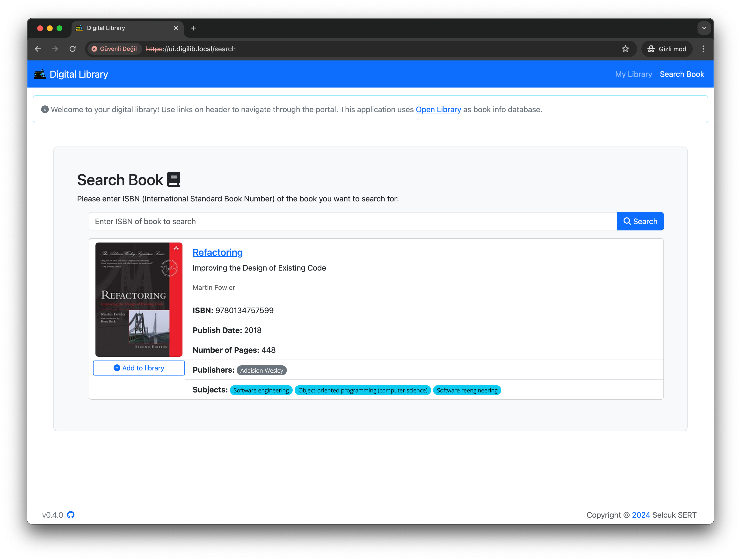Click the Refactoring book cover image
This screenshot has width=741, height=560.
click(139, 299)
